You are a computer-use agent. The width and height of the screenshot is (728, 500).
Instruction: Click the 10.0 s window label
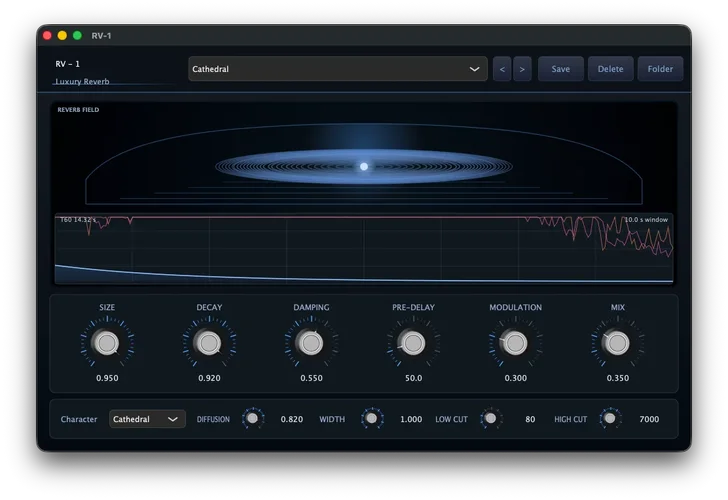[x=646, y=220]
